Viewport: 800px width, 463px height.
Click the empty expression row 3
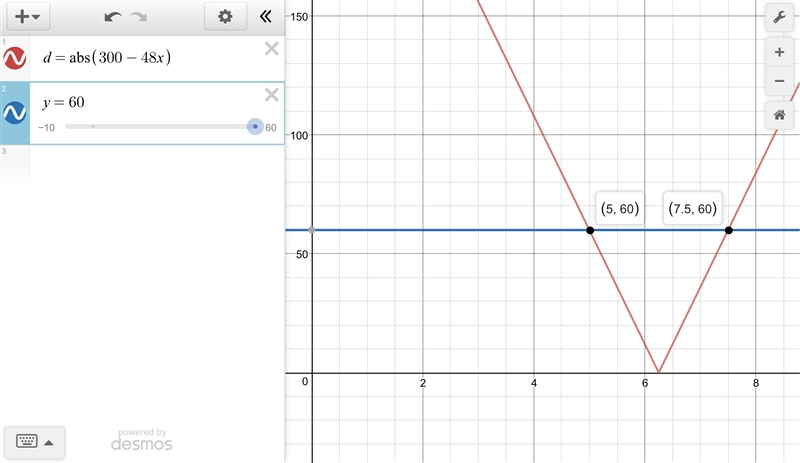coord(142,164)
